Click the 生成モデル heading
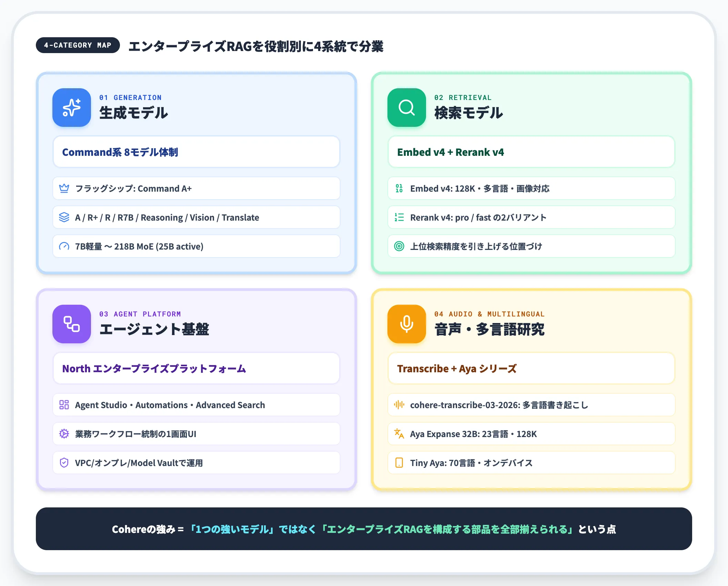Image resolution: width=728 pixels, height=586 pixels. pos(134,113)
